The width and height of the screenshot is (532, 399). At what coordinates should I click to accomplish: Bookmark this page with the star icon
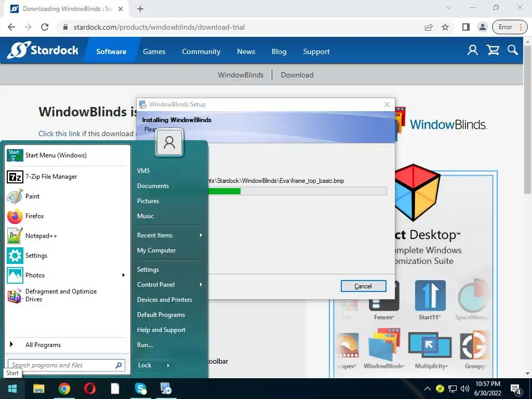(445, 27)
